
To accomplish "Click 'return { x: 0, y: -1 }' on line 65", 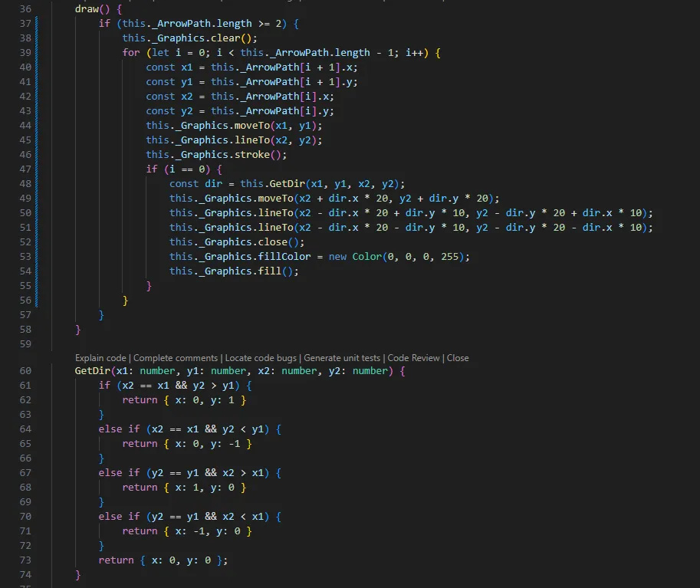I will click(x=187, y=444).
